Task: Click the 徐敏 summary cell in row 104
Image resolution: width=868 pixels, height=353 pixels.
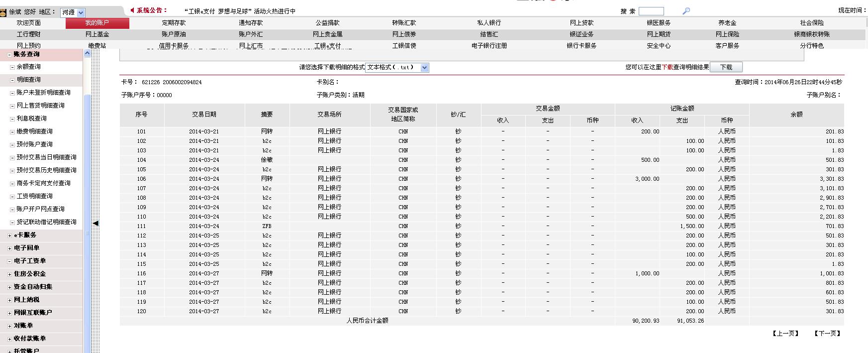Action: [x=267, y=160]
